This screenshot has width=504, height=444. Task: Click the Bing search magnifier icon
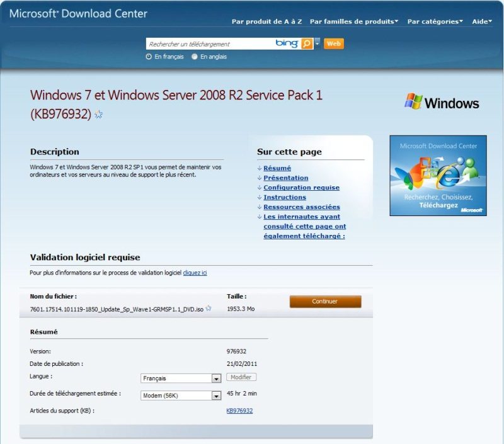pos(307,43)
